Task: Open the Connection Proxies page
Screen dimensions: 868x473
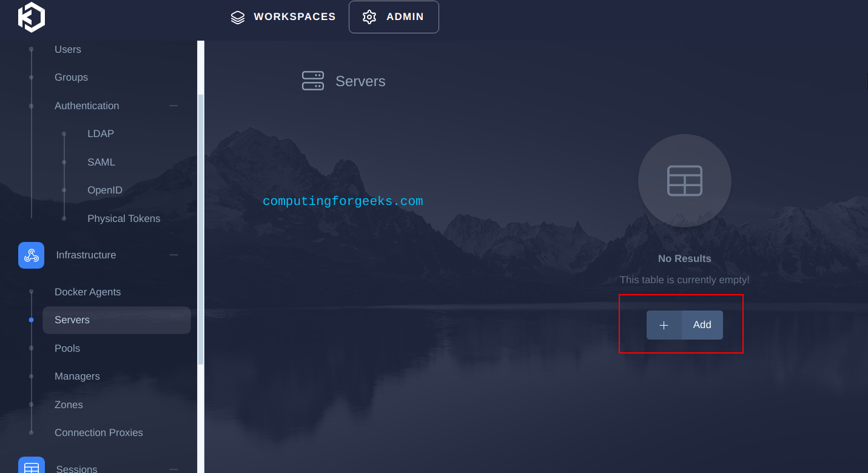Action: pos(99,432)
